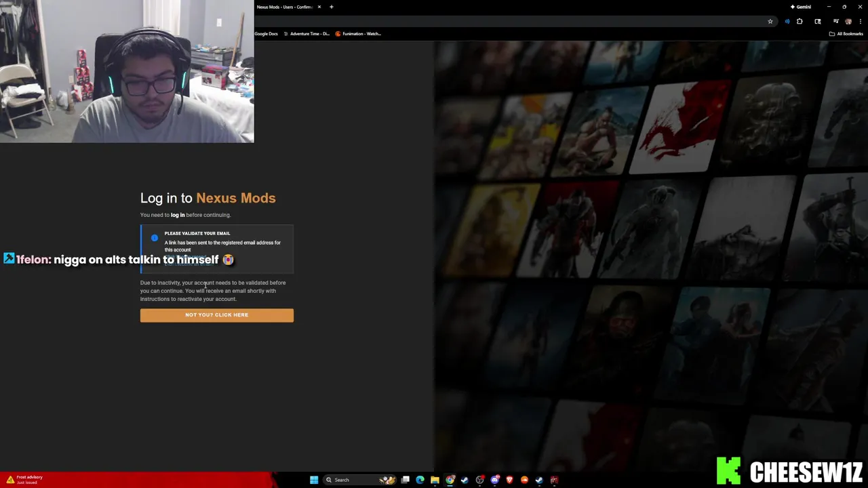The width and height of the screenshot is (868, 488).
Task: Click the blue media casting icon
Action: 787,22
